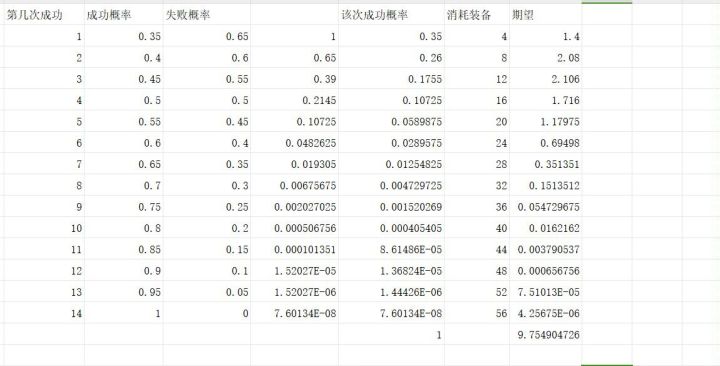The height and width of the screenshot is (366, 720).
Task: Click the 消耗装备 value 32
Action: coord(477,186)
